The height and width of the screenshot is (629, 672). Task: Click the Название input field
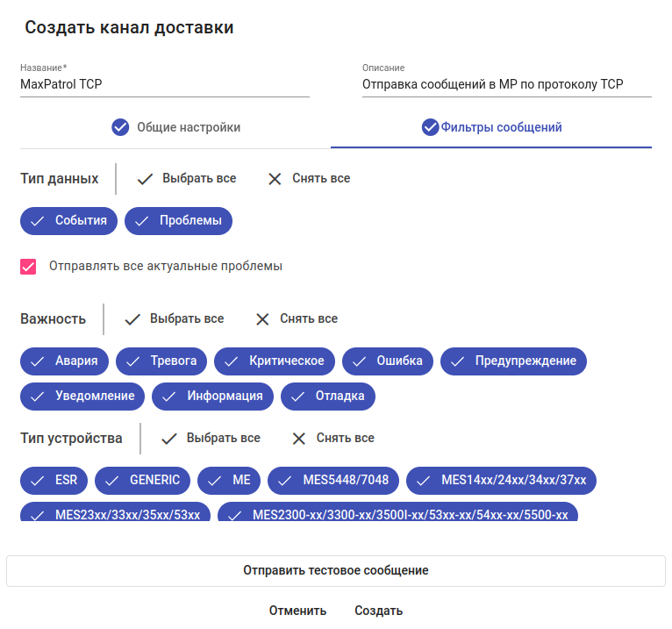tap(165, 84)
